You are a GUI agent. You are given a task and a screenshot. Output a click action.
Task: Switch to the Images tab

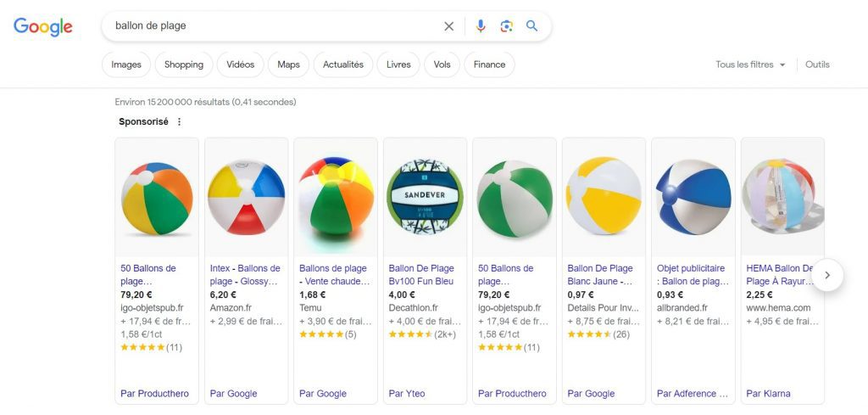coord(126,64)
